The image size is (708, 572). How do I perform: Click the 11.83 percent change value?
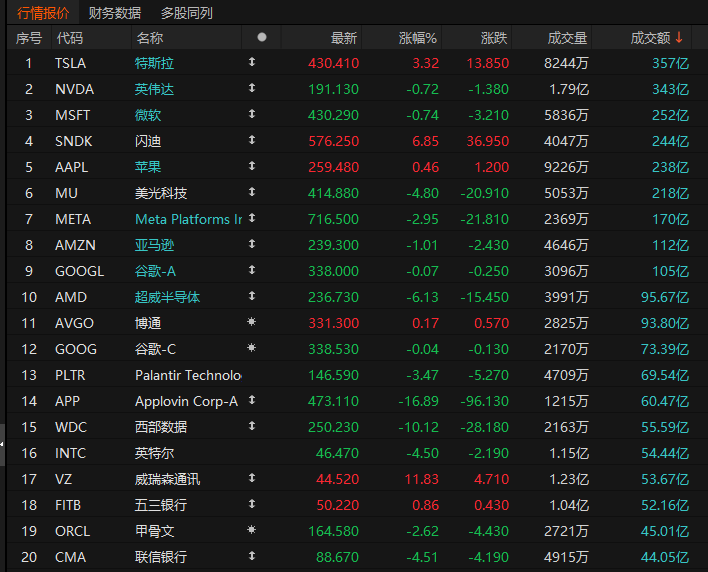pos(422,479)
